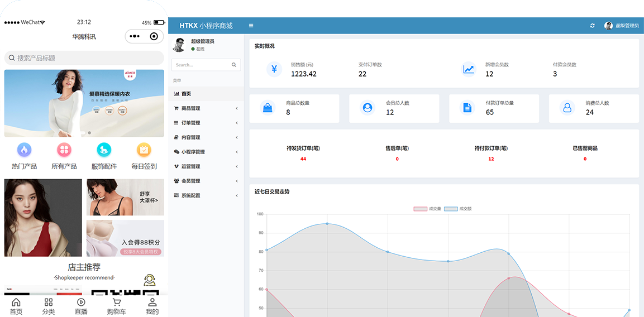The width and height of the screenshot is (644, 317).
Task: Tap the 入会得88积分 promotion banner
Action: pyautogui.click(x=125, y=238)
